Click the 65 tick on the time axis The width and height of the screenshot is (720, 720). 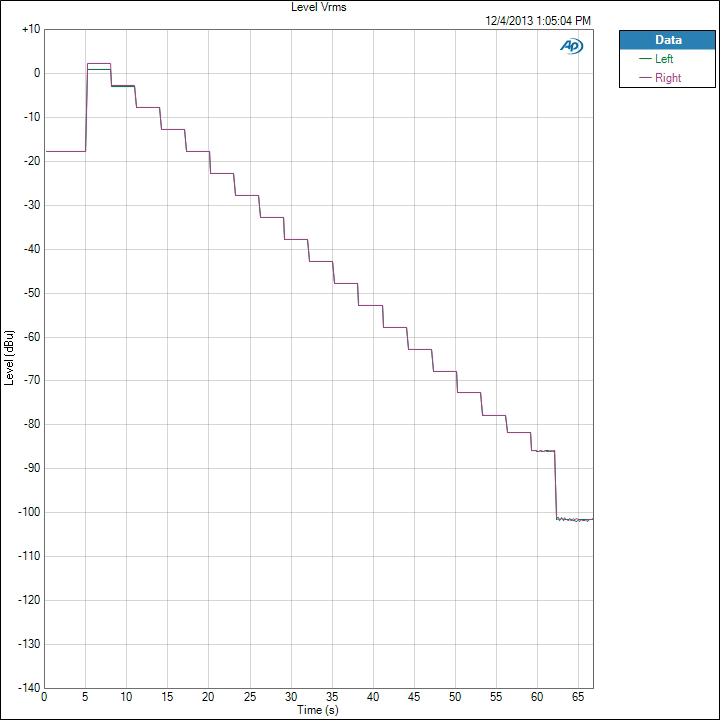[x=577, y=697]
